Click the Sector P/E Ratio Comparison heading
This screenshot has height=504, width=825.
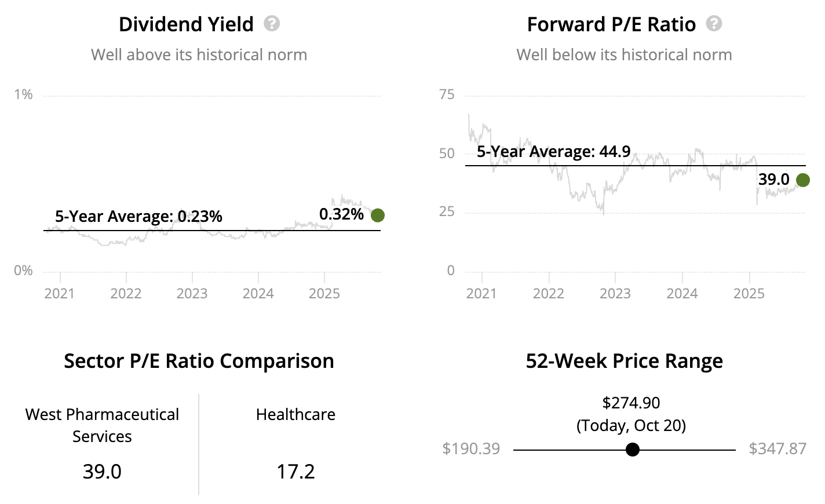(x=199, y=361)
